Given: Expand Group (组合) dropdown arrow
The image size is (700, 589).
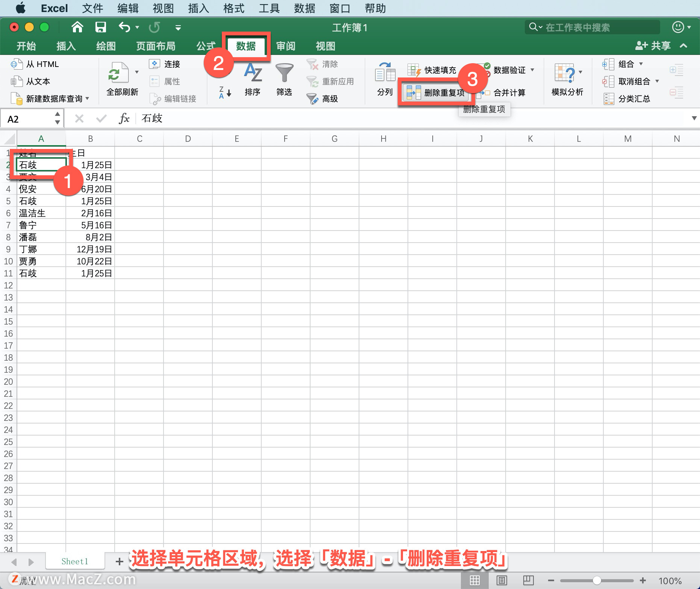Looking at the screenshot, I should [x=641, y=64].
